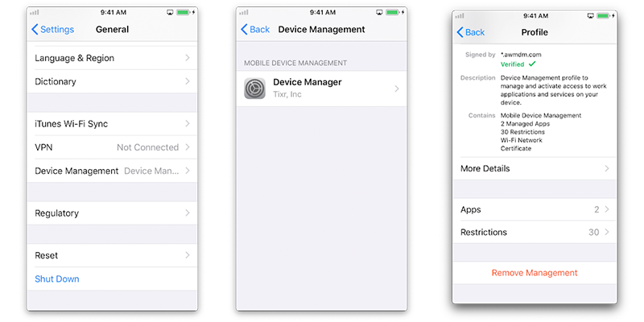Tap Back on Device Management screen
The width and height of the screenshot is (644, 322).
pyautogui.click(x=255, y=30)
